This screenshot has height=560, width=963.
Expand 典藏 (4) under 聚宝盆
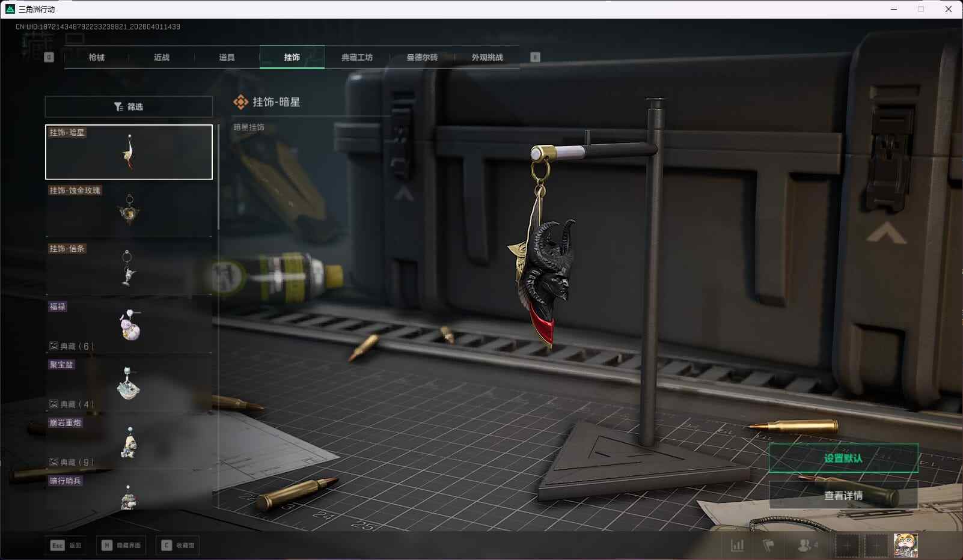(72, 404)
